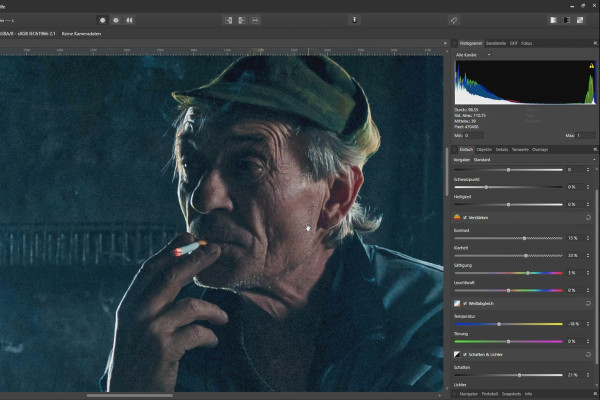Click the Klarheit slider handle

pos(526,255)
